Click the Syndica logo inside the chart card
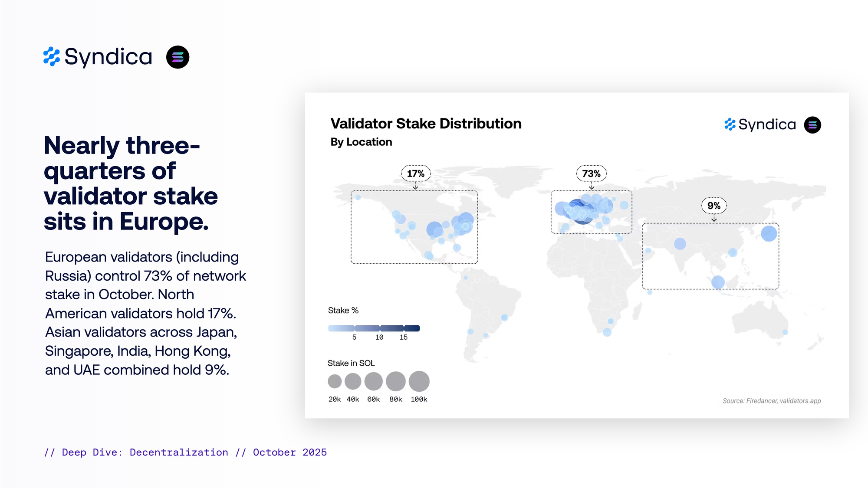 pos(760,125)
